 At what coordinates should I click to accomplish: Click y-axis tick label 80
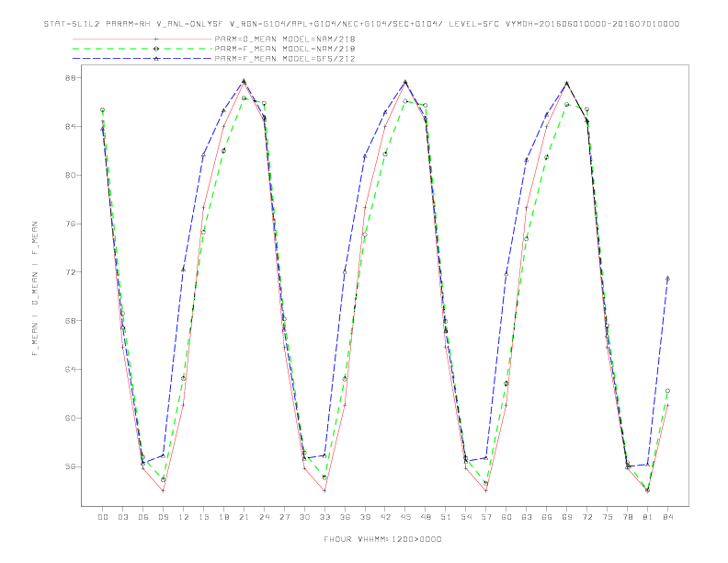(x=70, y=175)
